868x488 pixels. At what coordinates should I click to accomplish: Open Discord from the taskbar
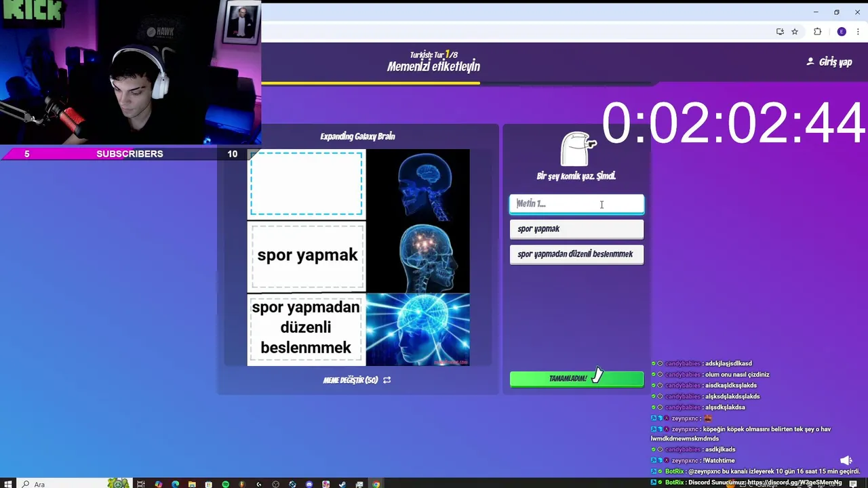[309, 484]
